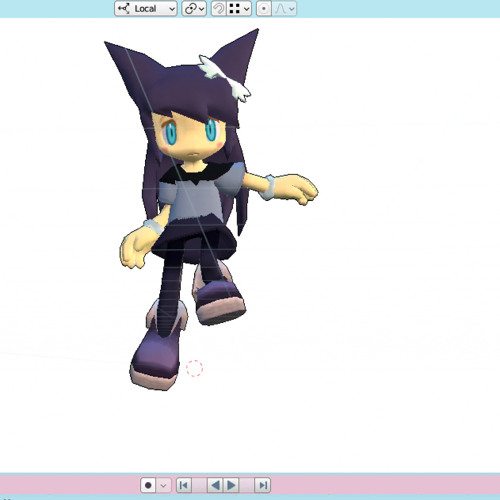Toggle proportional editing button
The image size is (500, 500).
[x=264, y=9]
